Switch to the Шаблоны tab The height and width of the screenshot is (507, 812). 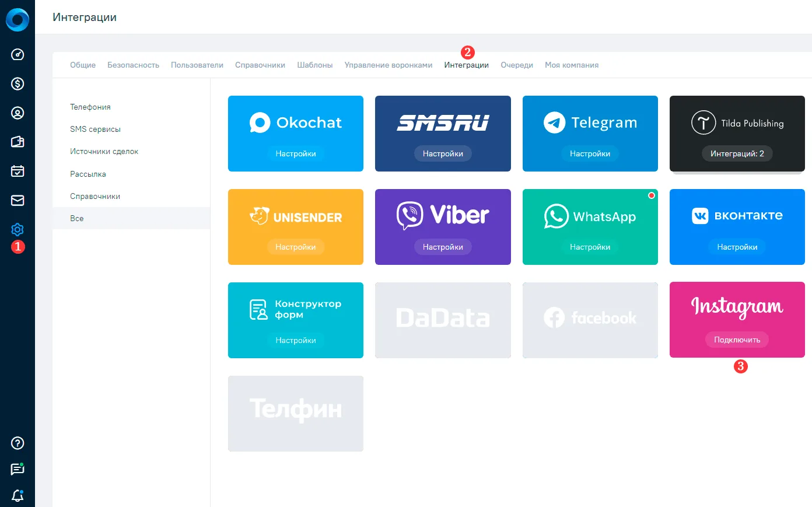(x=315, y=65)
